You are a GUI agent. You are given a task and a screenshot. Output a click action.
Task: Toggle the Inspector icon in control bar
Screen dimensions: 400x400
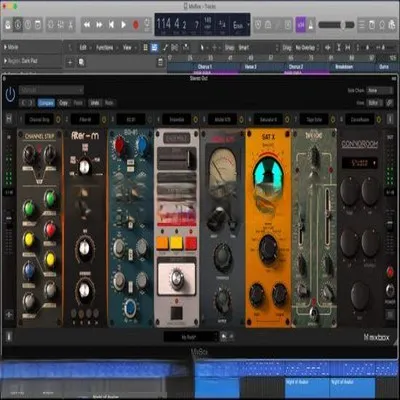point(18,25)
